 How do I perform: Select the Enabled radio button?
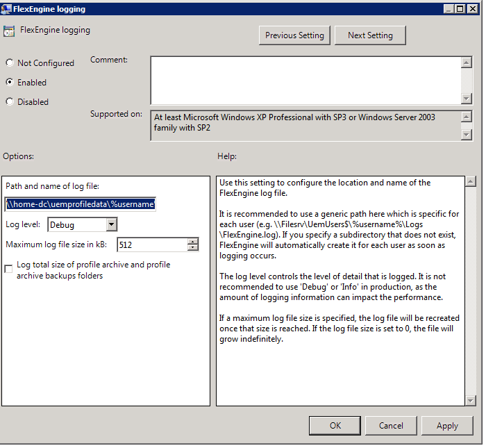click(x=10, y=82)
